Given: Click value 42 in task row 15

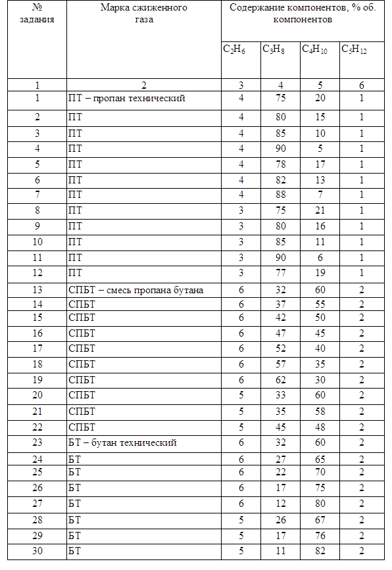Looking at the screenshot, I should pyautogui.click(x=280, y=318).
